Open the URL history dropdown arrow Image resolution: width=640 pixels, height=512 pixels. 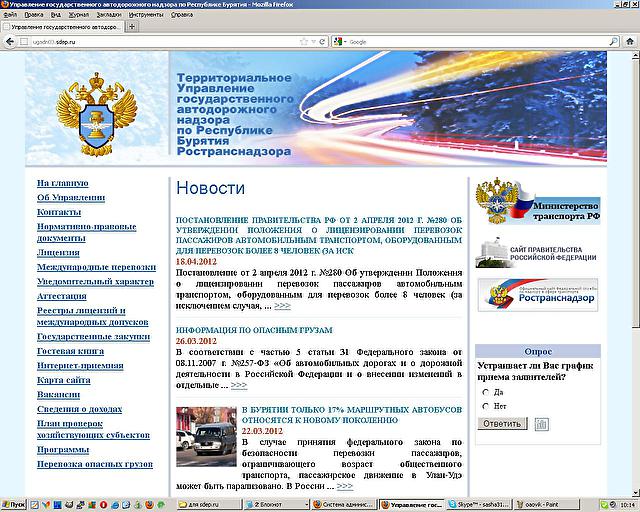(x=313, y=42)
